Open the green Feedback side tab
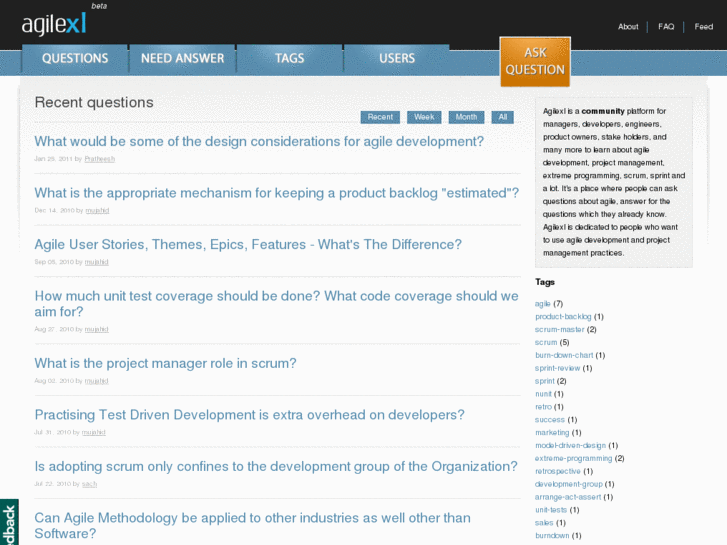 [9, 522]
